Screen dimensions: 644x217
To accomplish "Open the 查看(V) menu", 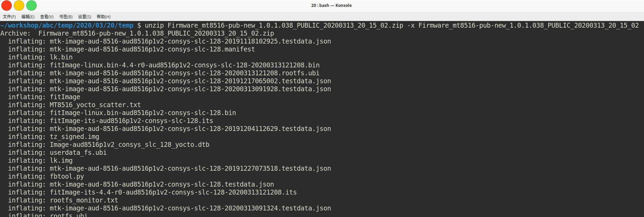I will coord(47,17).
